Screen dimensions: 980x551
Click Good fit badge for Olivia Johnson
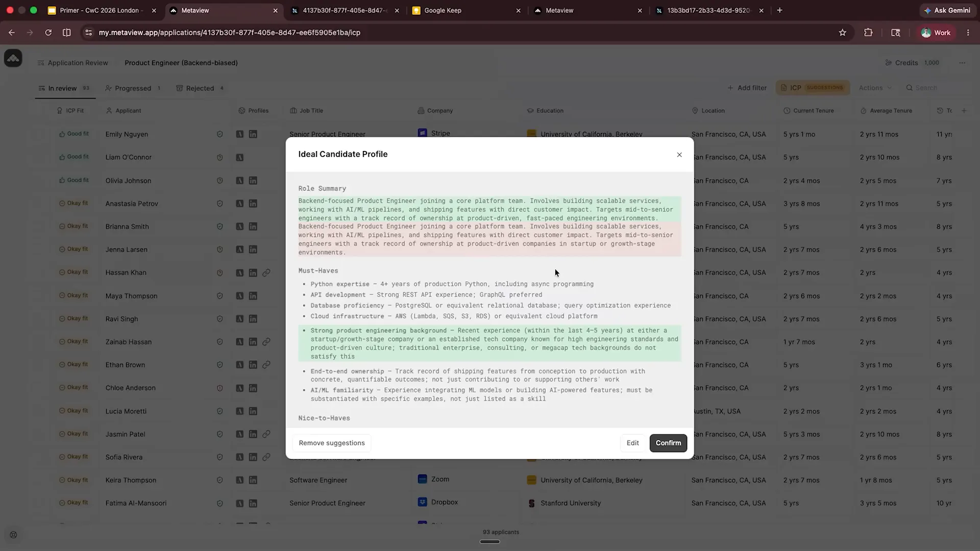point(74,180)
